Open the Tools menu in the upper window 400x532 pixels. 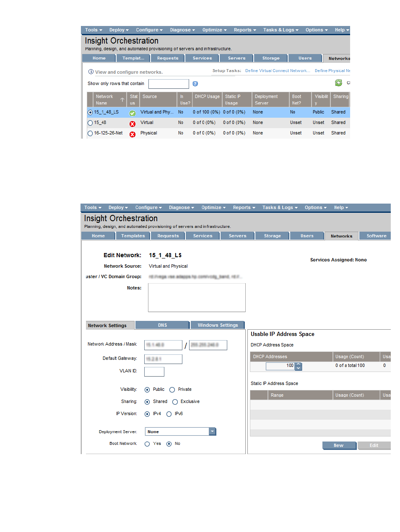(x=94, y=30)
